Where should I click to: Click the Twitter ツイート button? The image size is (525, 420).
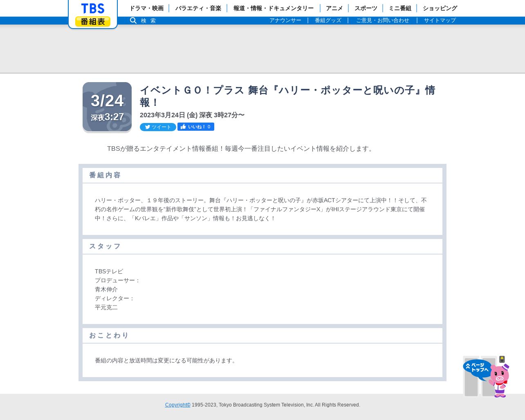(158, 127)
